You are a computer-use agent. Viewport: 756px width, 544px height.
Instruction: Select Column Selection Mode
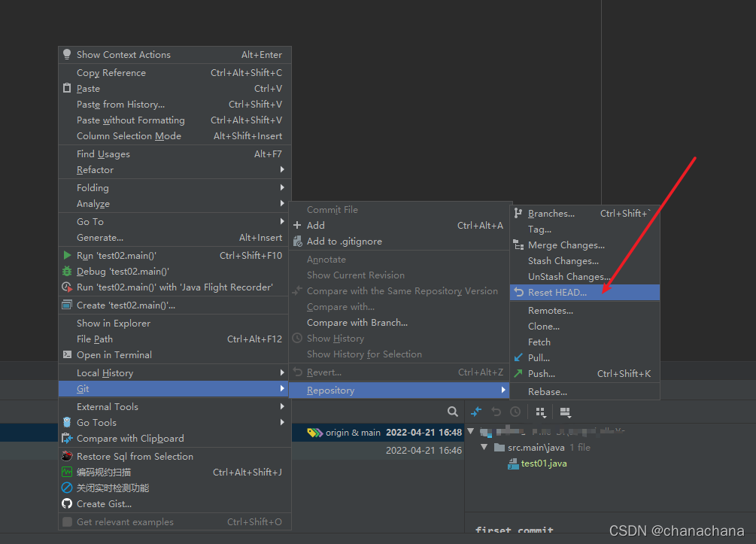[175, 136]
